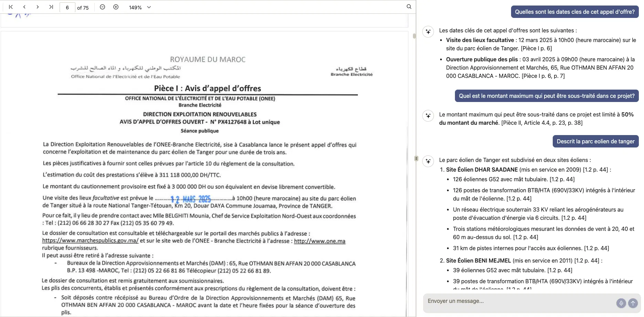
Task: Click the text N° PX4127648 à Lot unique
Action: pos(245,122)
